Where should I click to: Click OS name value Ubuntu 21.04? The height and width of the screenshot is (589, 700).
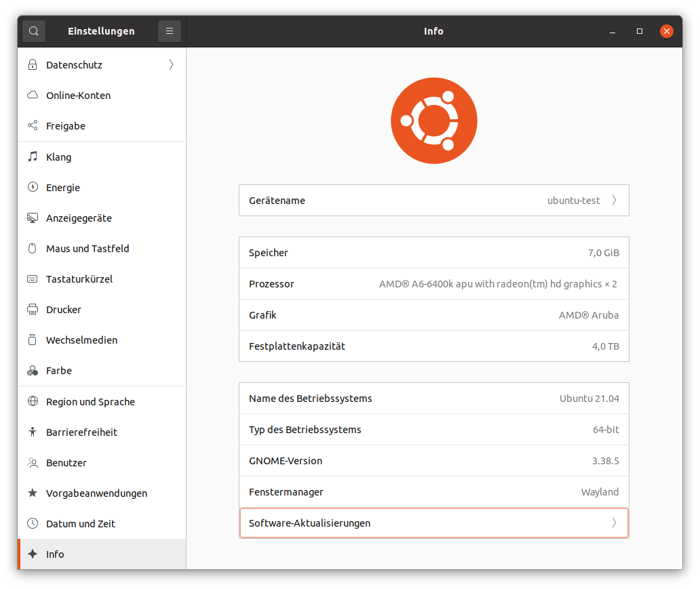coord(589,399)
